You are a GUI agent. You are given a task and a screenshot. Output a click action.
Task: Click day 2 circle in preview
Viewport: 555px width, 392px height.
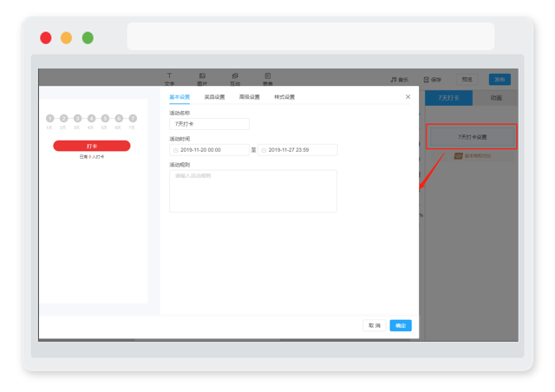(x=63, y=118)
